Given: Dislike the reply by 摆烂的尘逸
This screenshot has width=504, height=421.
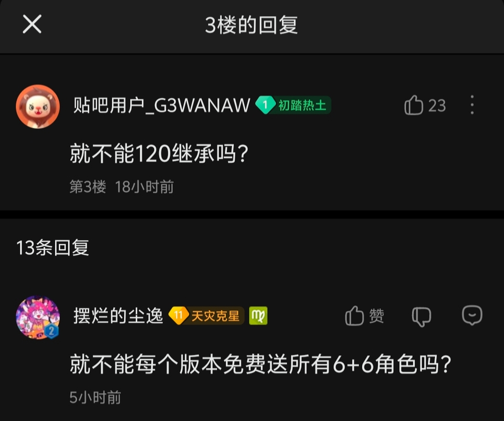Looking at the screenshot, I should click(422, 317).
